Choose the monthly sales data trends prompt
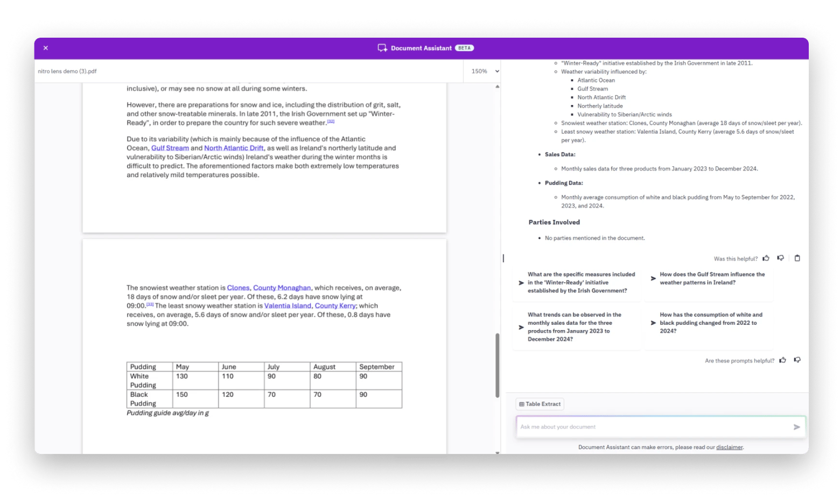This screenshot has height=504, width=840. coord(577,327)
